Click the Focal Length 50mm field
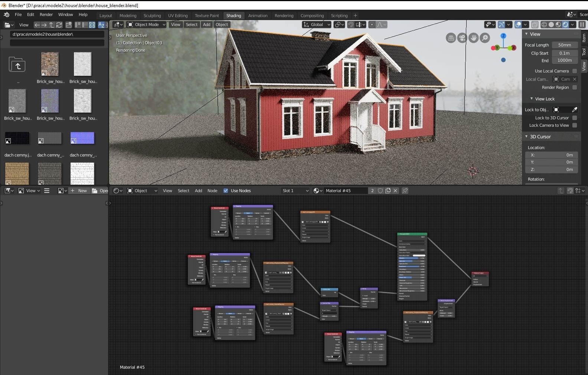Image resolution: width=588 pixels, height=375 pixels. pos(565,45)
